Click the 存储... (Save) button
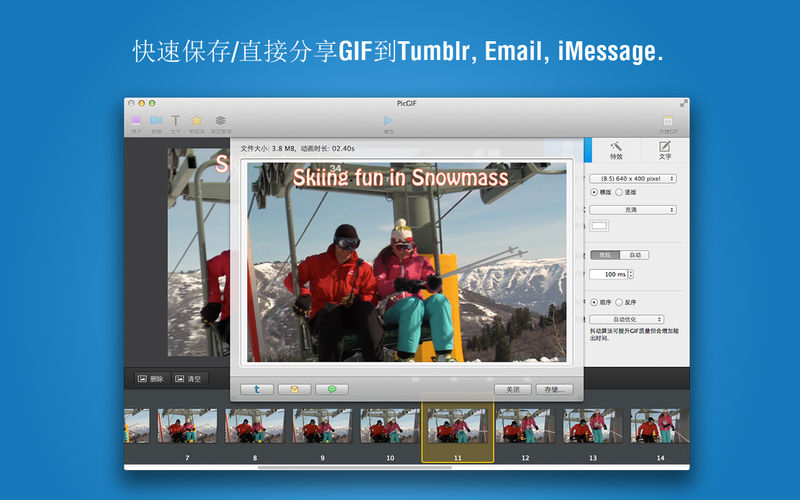800x500 pixels. coord(554,389)
